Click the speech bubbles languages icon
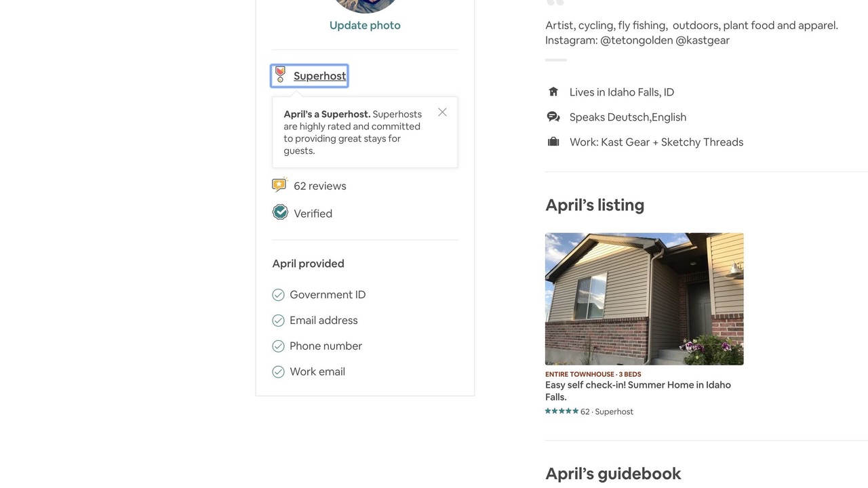This screenshot has height=488, width=868. (553, 117)
